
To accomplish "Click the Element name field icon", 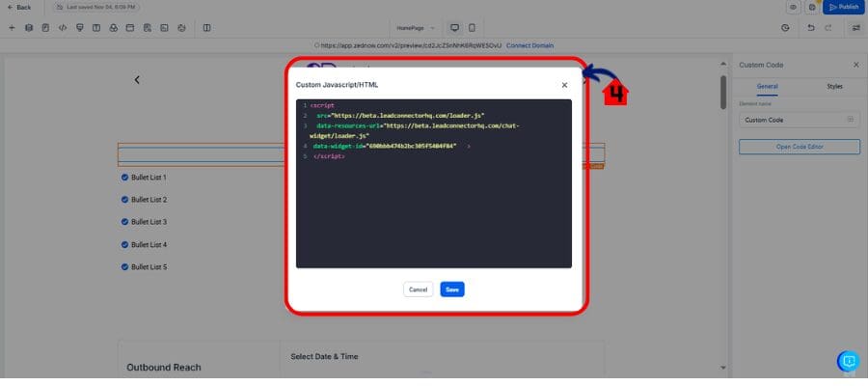I will point(850,120).
